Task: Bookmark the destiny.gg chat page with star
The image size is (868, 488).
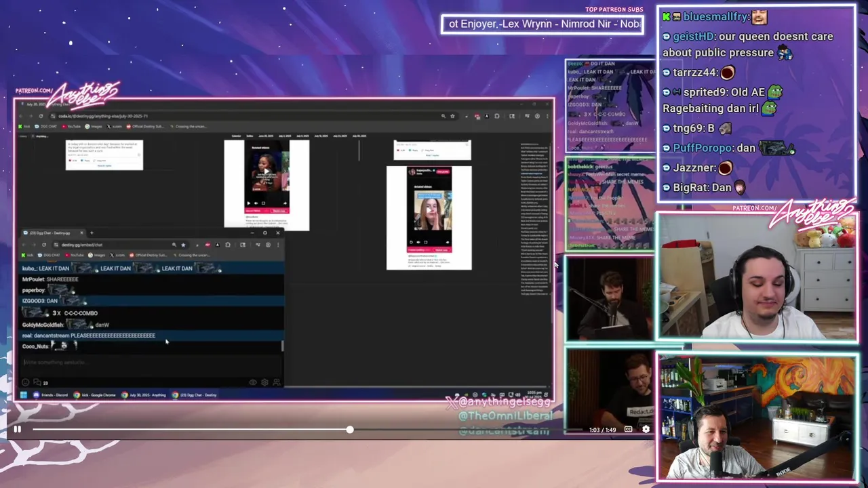Action: click(183, 245)
